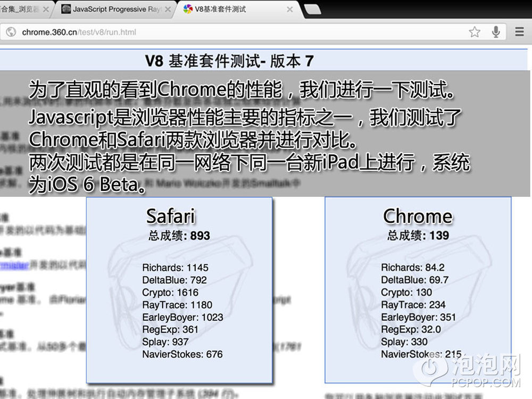Close the JavaScript Progressive Ray tab
Screen dimensions: 532x399
[x=168, y=10]
